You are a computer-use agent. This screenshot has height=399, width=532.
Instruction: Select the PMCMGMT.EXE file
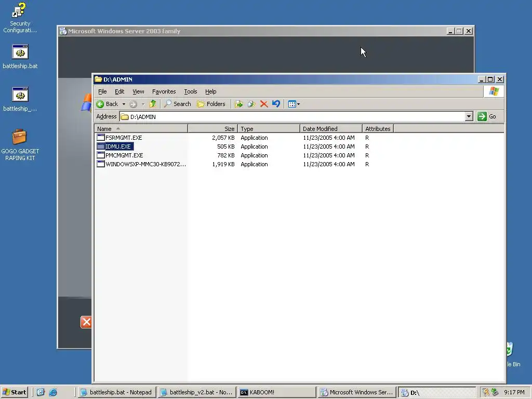[124, 155]
